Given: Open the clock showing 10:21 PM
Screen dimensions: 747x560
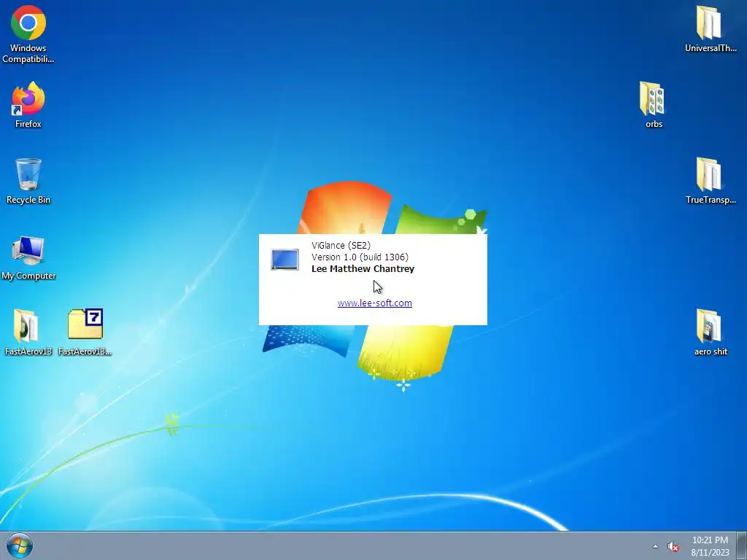Looking at the screenshot, I should [710, 546].
